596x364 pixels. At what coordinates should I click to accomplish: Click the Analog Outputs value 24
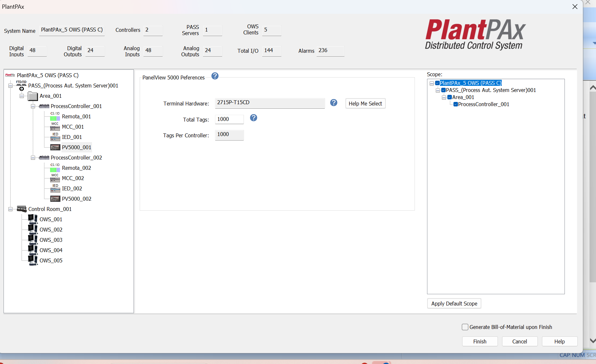coord(212,51)
